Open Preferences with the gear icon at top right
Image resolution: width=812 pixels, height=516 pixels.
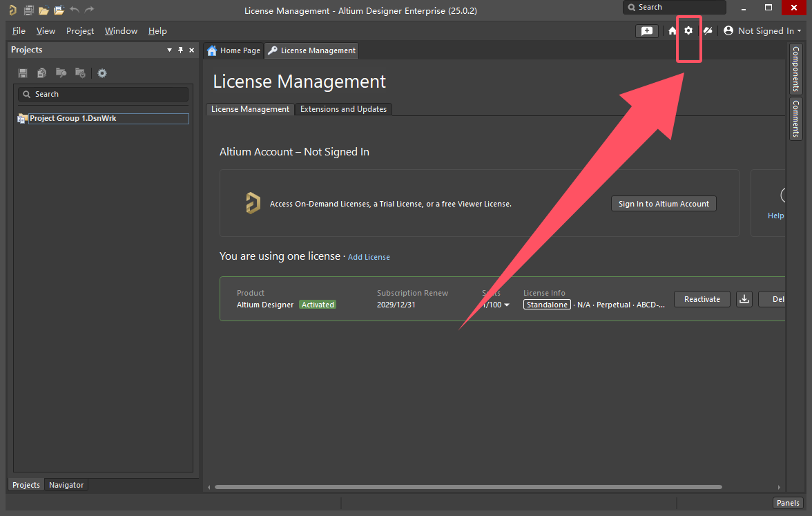pyautogui.click(x=688, y=30)
